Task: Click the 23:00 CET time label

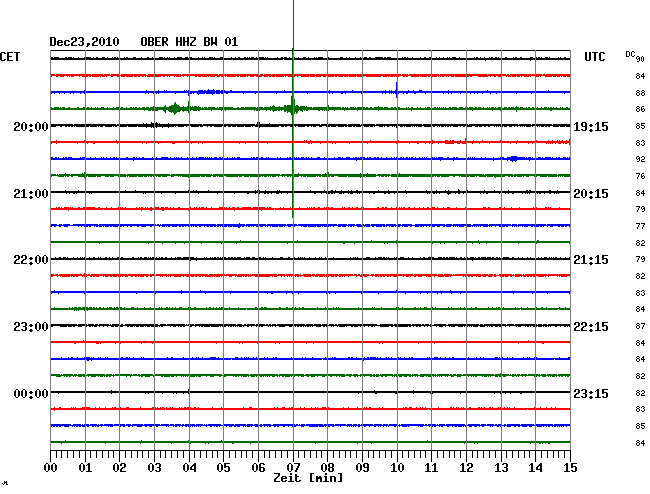Action: [x=31, y=327]
